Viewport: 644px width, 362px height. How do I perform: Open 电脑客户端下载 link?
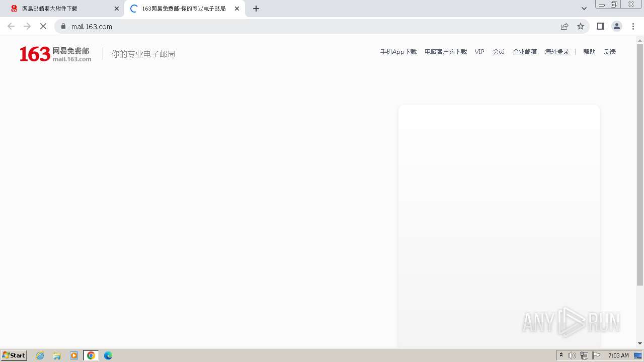pos(446,52)
